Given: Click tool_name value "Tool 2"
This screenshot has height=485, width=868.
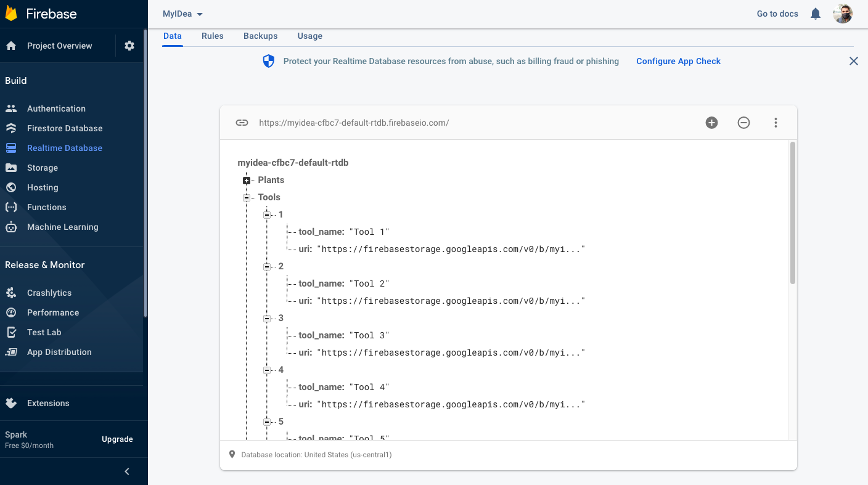Looking at the screenshot, I should click(x=370, y=283).
